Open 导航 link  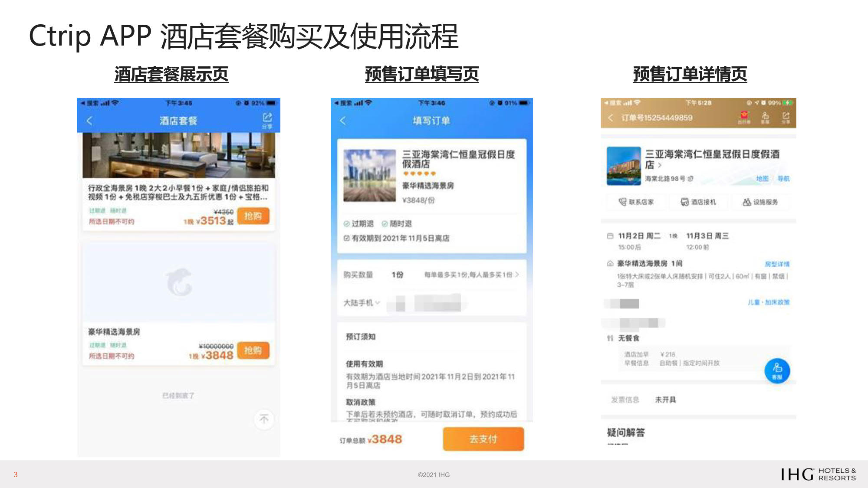(x=783, y=179)
